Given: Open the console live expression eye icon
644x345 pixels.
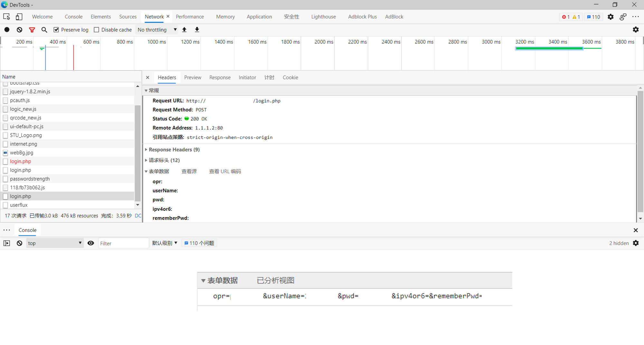Looking at the screenshot, I should coord(91,243).
